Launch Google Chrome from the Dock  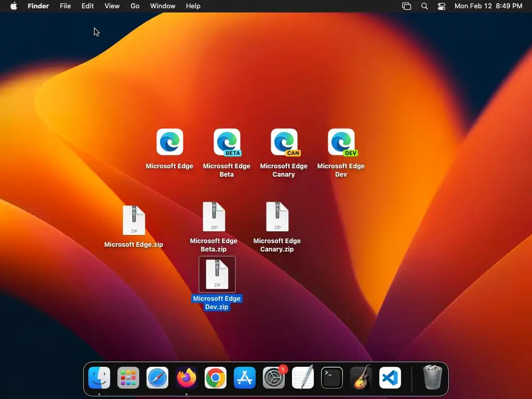tap(216, 378)
